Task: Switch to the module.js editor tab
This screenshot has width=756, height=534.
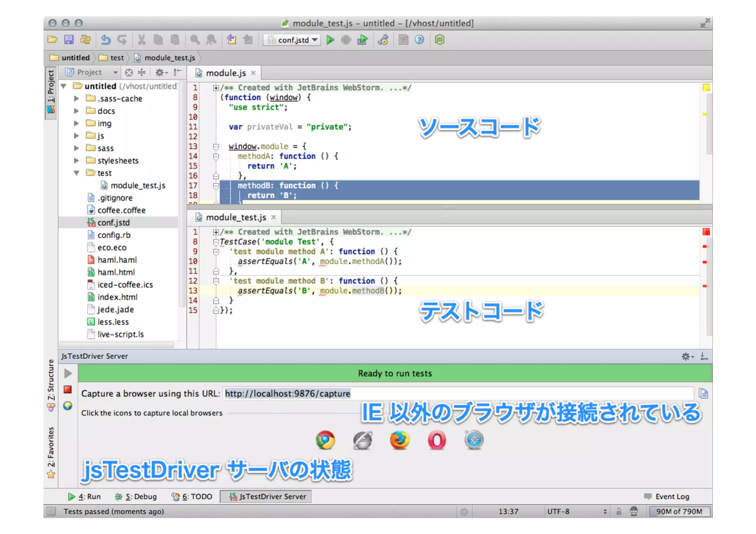Action: point(225,73)
